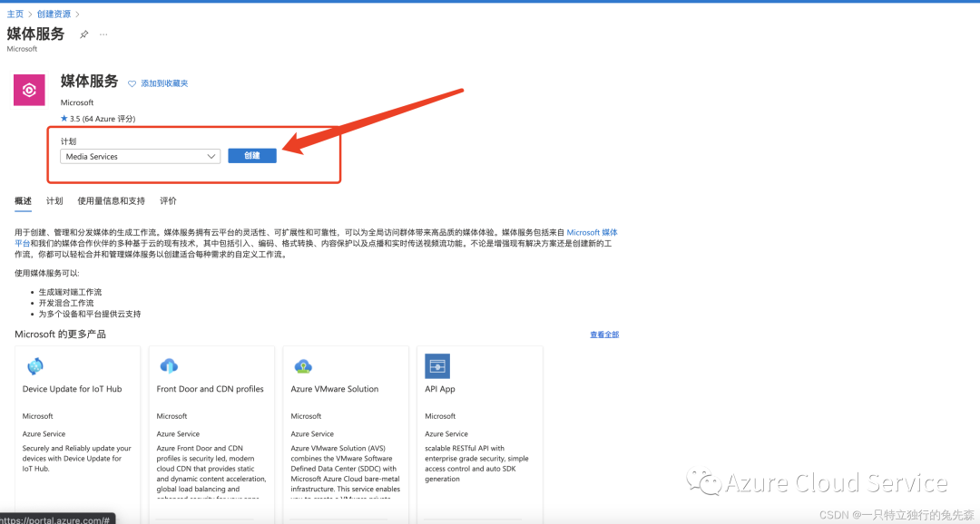Switch to the 概述 tab
The width and height of the screenshot is (980, 524).
click(23, 201)
